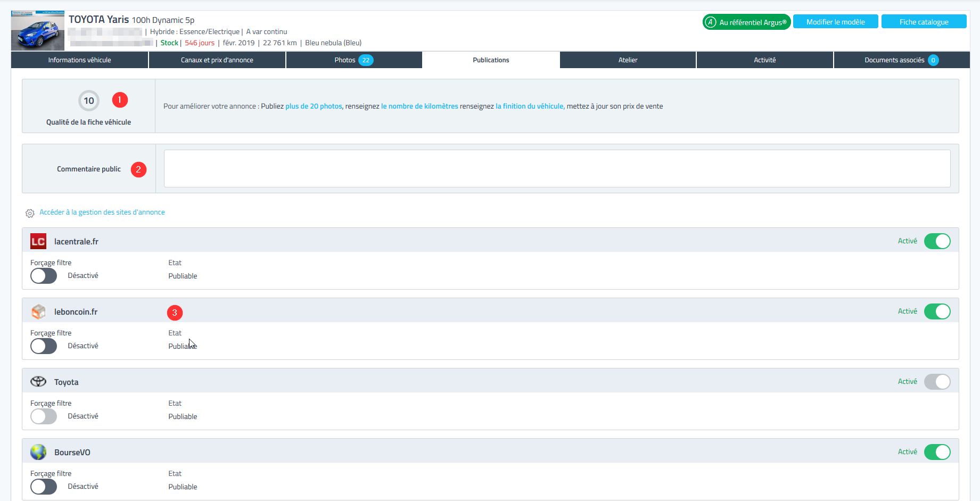Select the Publications tab

coord(491,60)
